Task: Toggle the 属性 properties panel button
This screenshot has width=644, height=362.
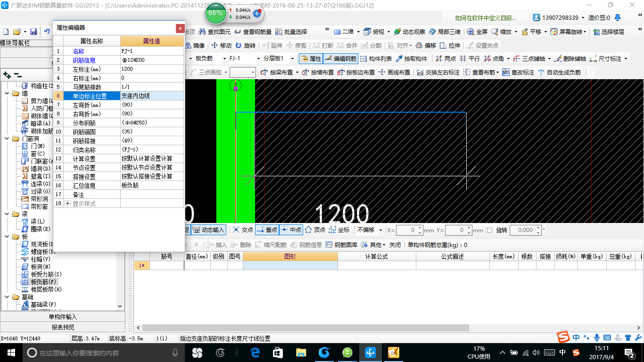Action: click(x=311, y=58)
